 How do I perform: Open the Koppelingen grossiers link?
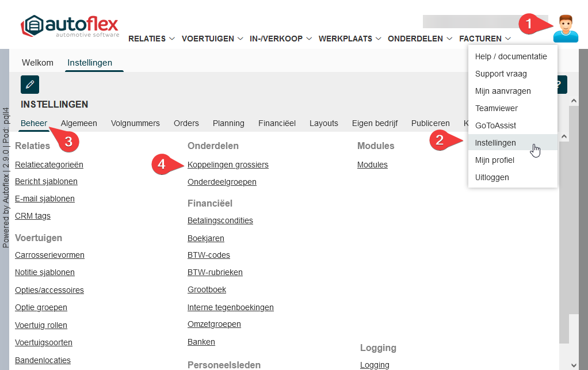click(x=228, y=165)
